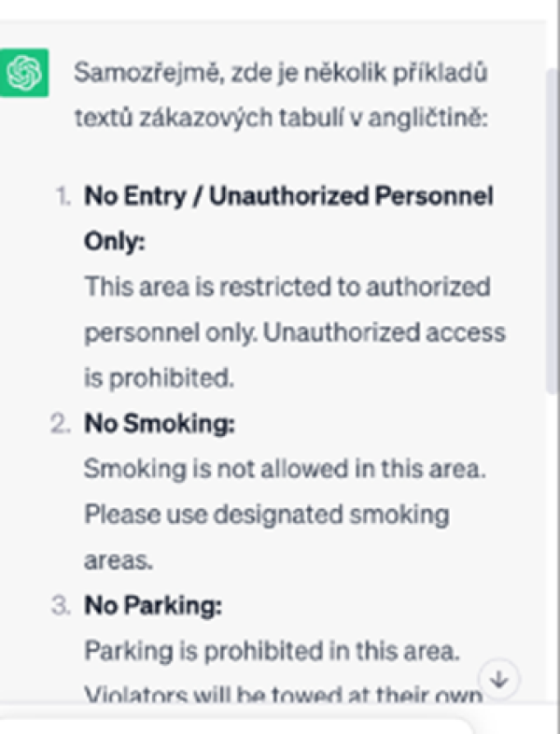Click 'Parking is prohibited in this area.'
560x734 pixels.
point(272,651)
